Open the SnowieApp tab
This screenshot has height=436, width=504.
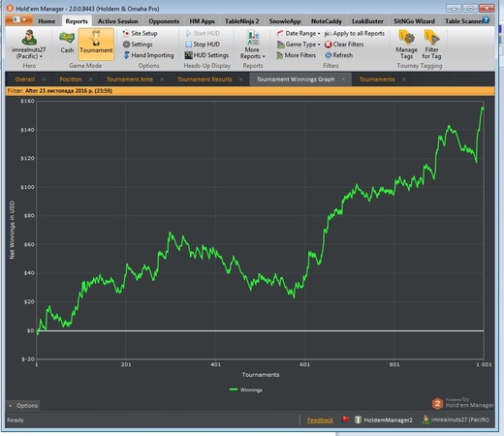285,21
